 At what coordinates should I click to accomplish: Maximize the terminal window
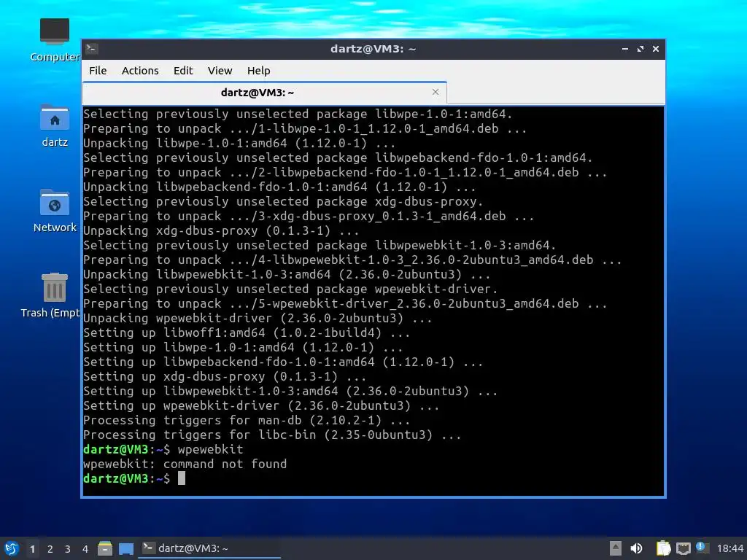tap(640, 49)
